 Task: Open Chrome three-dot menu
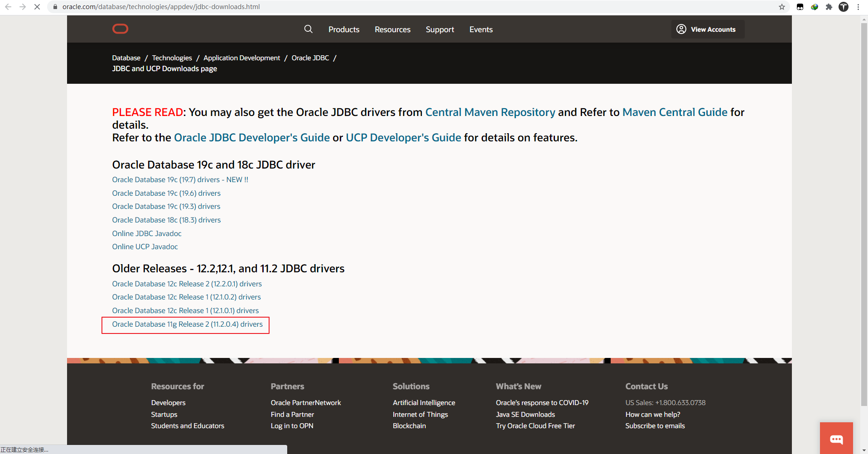coord(858,7)
